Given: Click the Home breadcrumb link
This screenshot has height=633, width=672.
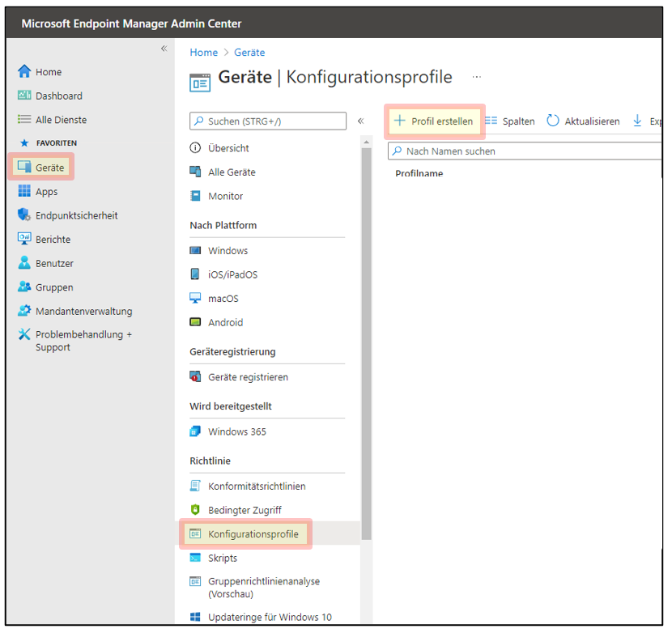Looking at the screenshot, I should tap(203, 52).
